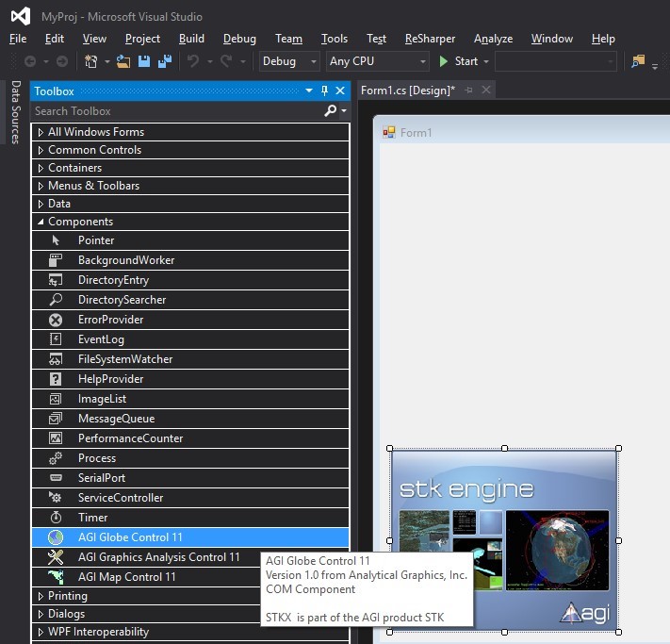Screen dimensions: 670x644
Task: Close the Form1.cs Design tab
Action: coord(486,91)
